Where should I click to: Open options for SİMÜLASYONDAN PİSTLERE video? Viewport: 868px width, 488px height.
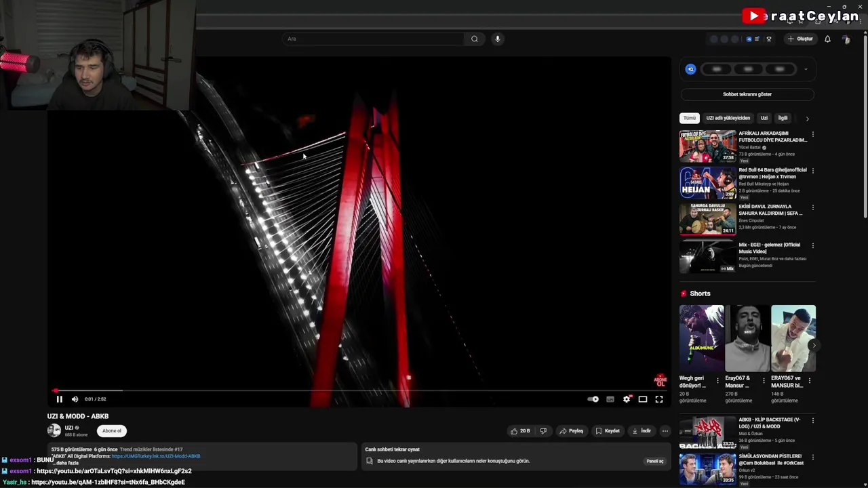point(813,457)
